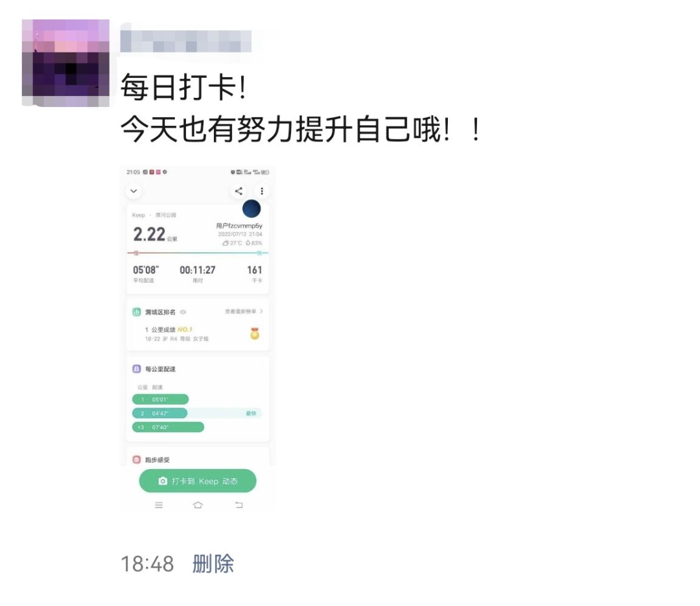Tap the Android recent apps menu icon
This screenshot has width=700, height=606.
coord(159,505)
